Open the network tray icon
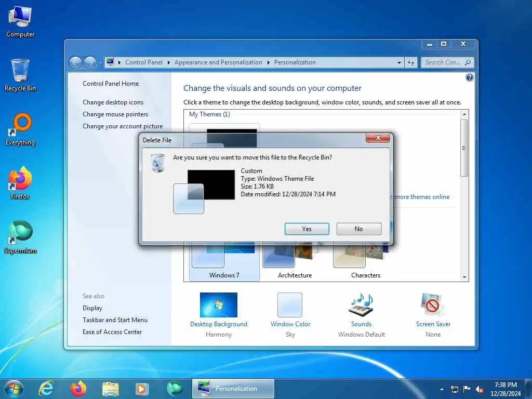Image resolution: width=532 pixels, height=399 pixels. tap(454, 389)
